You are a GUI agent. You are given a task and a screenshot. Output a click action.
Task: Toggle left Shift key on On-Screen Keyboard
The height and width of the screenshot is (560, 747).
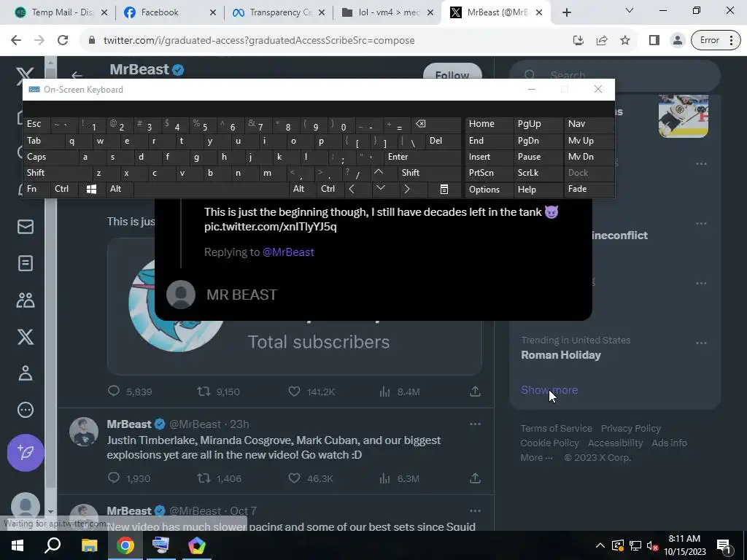pyautogui.click(x=56, y=173)
